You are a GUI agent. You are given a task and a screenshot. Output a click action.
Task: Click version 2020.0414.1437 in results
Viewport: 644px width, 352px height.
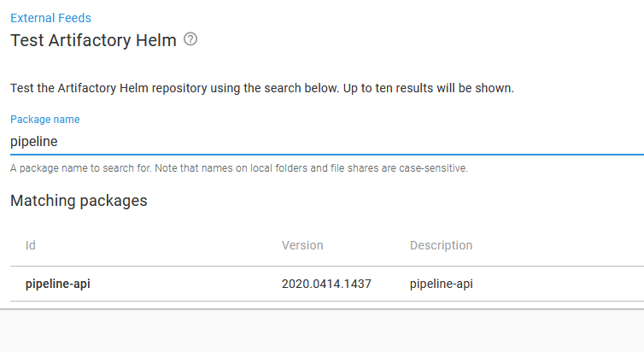click(x=326, y=284)
